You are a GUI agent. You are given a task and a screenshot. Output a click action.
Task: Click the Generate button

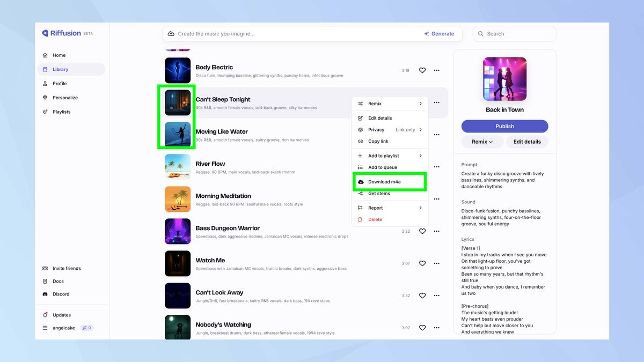tap(440, 33)
